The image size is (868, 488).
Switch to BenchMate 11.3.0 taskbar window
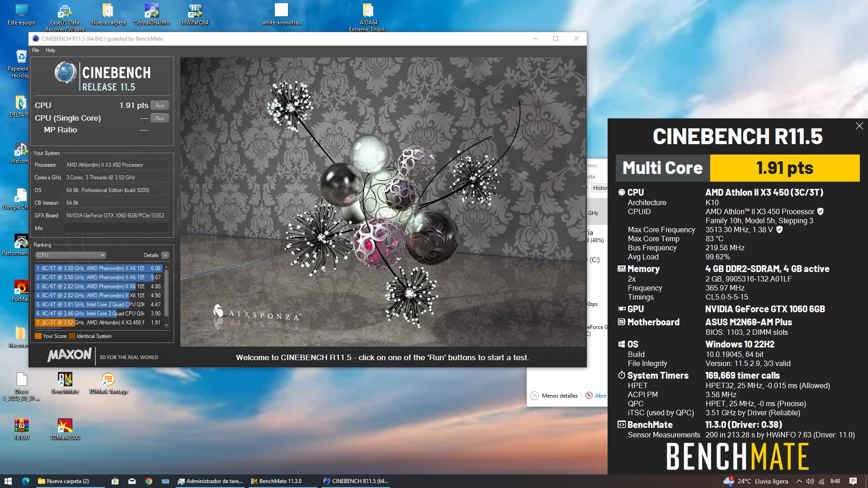(x=283, y=481)
